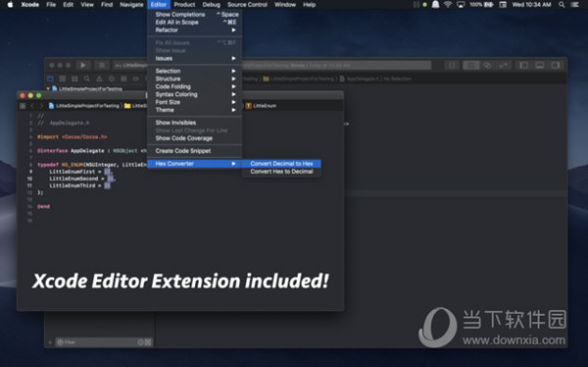Expand the Structure submenu
The image size is (588, 367).
click(194, 79)
